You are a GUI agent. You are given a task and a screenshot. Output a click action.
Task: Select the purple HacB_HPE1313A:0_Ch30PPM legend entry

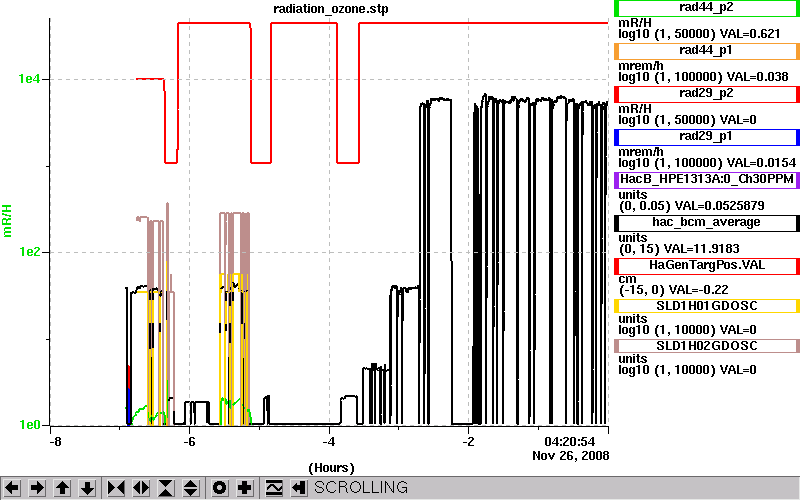[706, 180]
